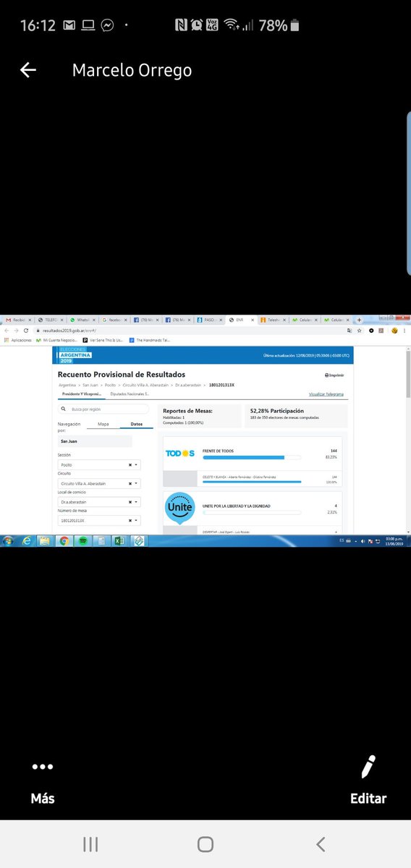Click the browser address bar
The width and height of the screenshot is (411, 868).
pyautogui.click(x=188, y=330)
